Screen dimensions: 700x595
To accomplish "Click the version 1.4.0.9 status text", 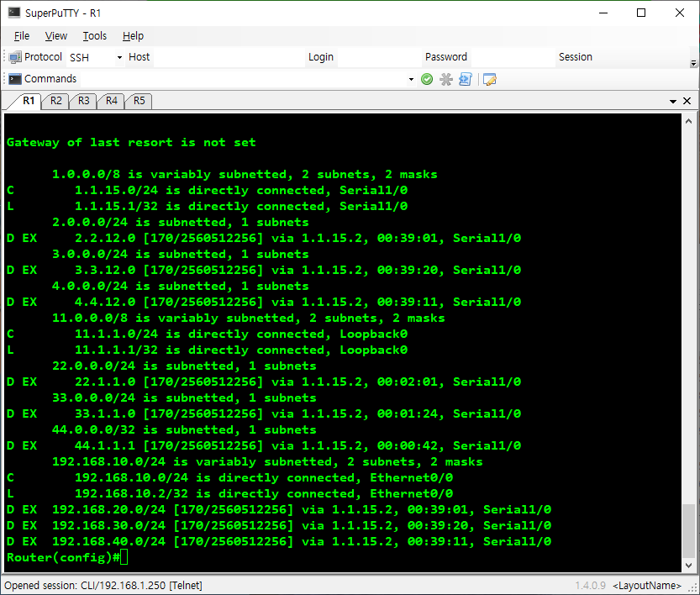I will pyautogui.click(x=590, y=585).
